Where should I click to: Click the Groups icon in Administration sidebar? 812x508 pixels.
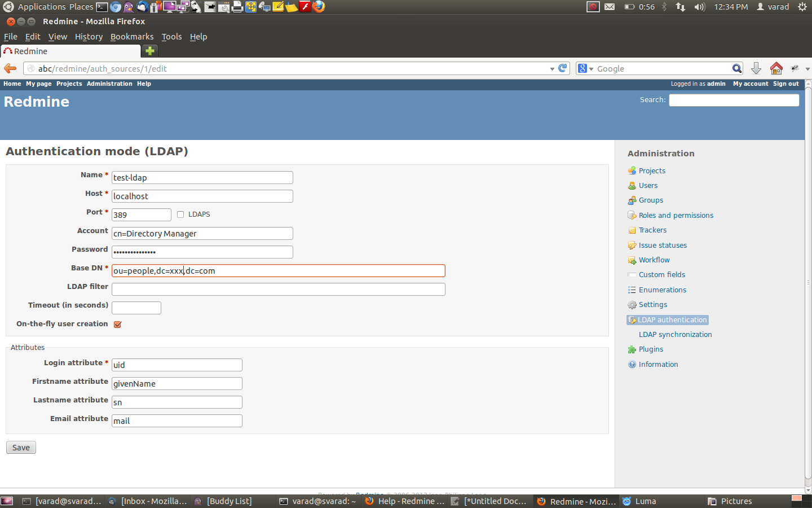pos(632,200)
